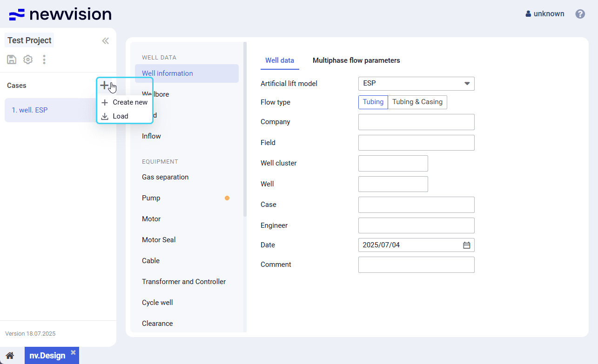
Task: Open the calendar picker in Date field
Action: [466, 245]
